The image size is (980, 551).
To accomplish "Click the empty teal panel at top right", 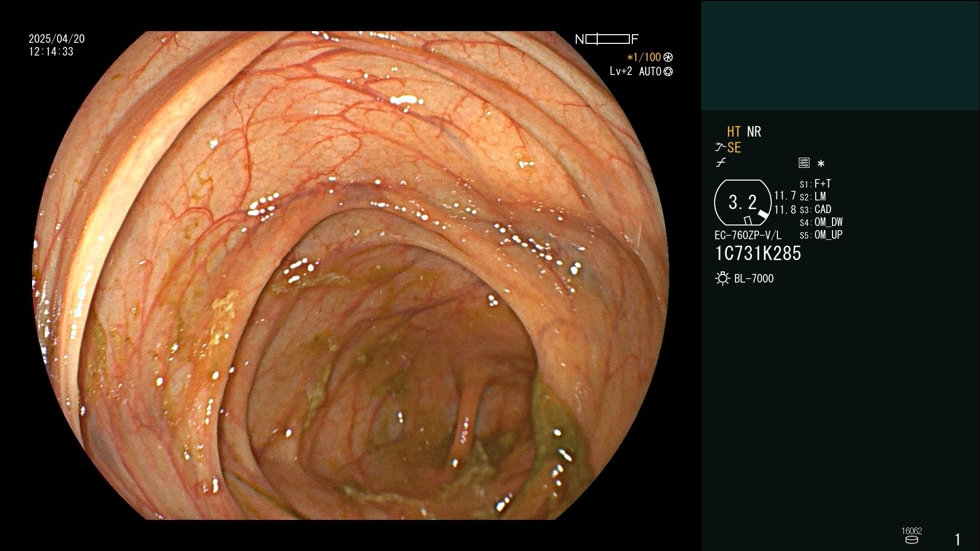I will pos(840,55).
